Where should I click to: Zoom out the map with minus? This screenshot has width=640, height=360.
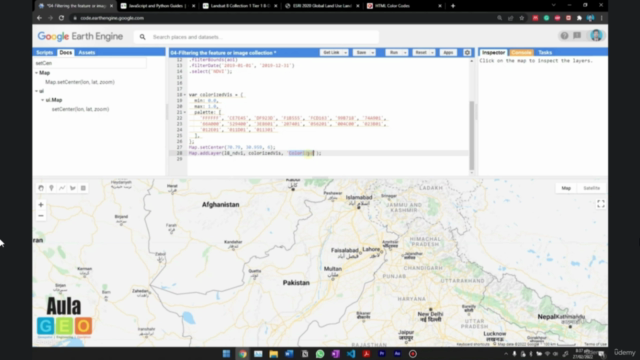coord(41,216)
